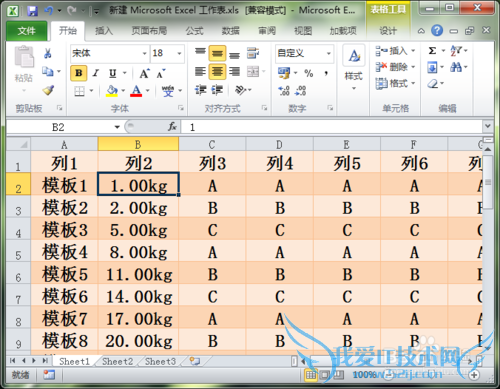Toggle Middle Align vertical alignment

point(217,53)
